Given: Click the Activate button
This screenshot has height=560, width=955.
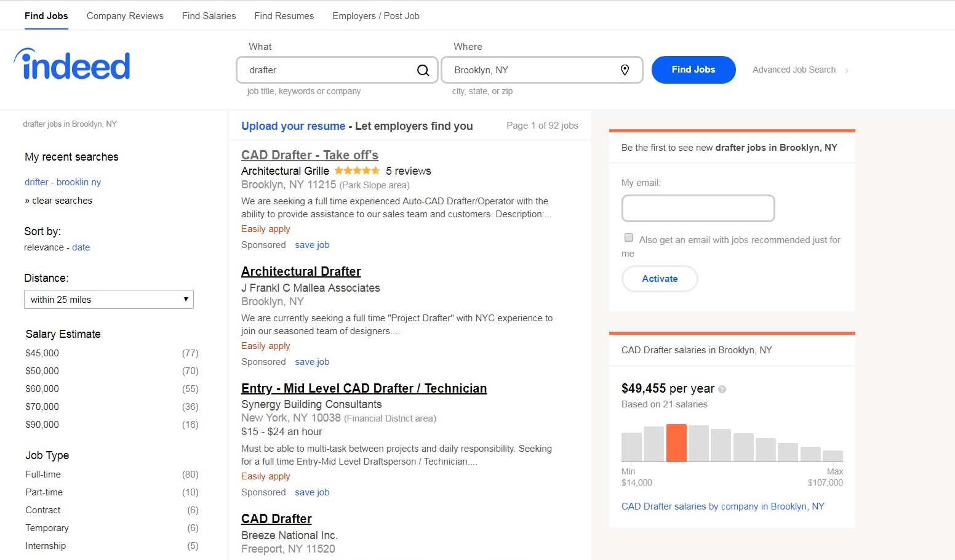Looking at the screenshot, I should (x=660, y=279).
